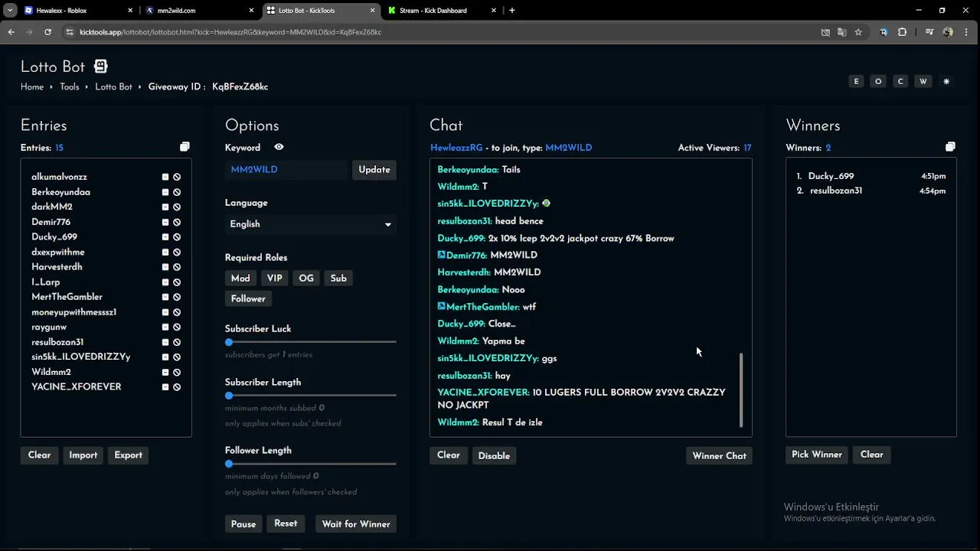Ban alkumalvonzz with the block icon

pos(177,177)
